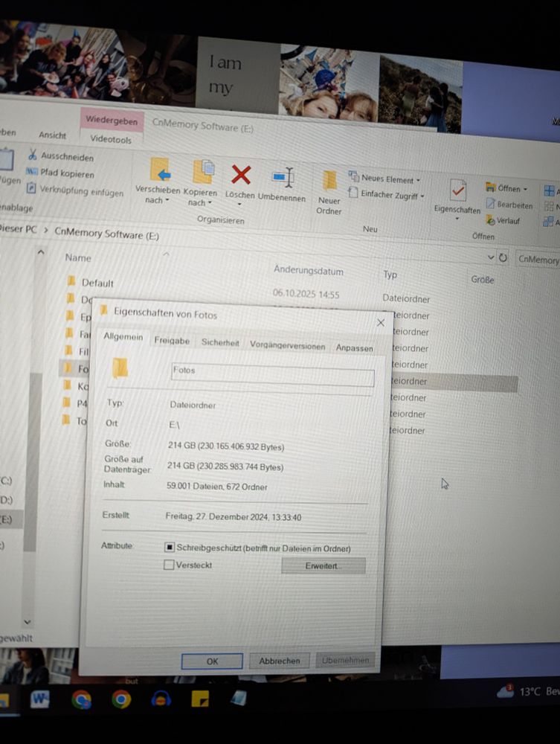560x744 pixels.
Task: Click the Abbrechen button
Action: (x=280, y=661)
